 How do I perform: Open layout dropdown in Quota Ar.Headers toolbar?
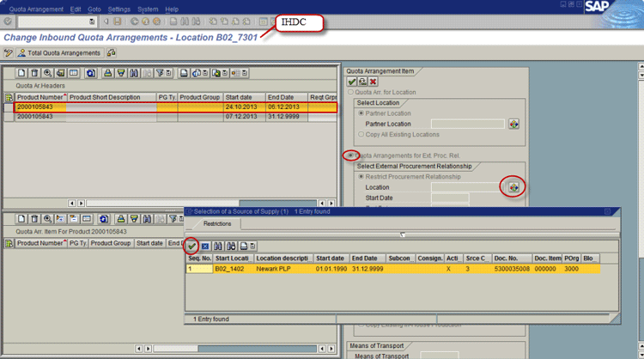(245, 73)
